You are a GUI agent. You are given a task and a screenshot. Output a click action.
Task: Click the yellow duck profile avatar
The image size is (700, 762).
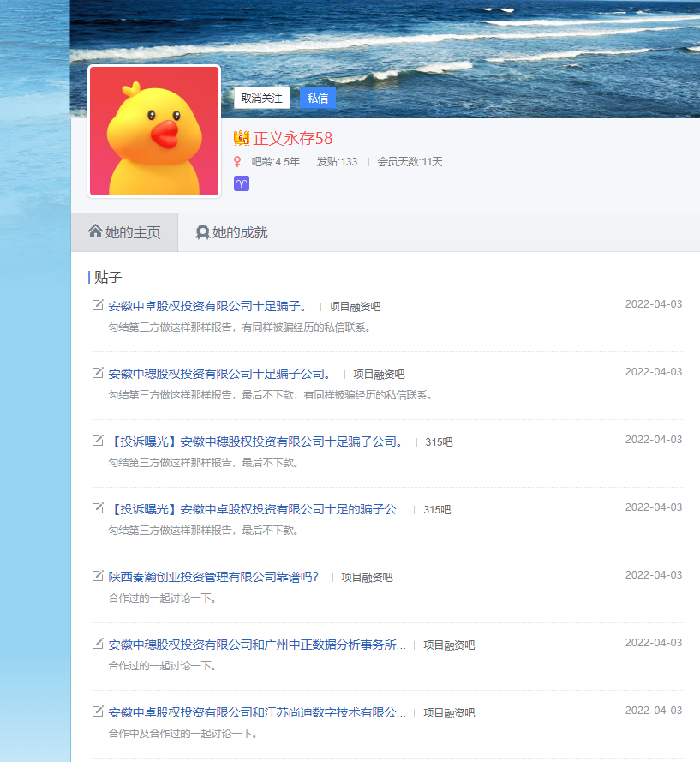154,131
